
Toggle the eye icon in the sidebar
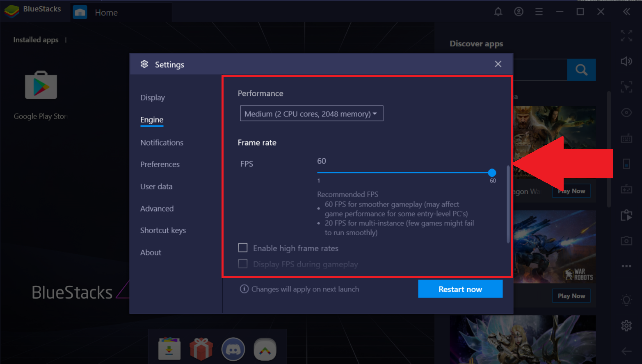tap(626, 112)
